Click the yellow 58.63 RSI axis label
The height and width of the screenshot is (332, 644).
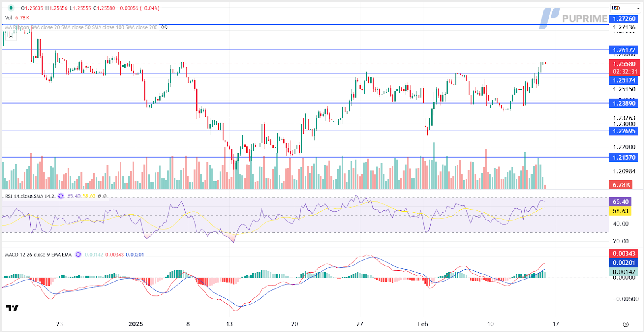click(x=620, y=211)
